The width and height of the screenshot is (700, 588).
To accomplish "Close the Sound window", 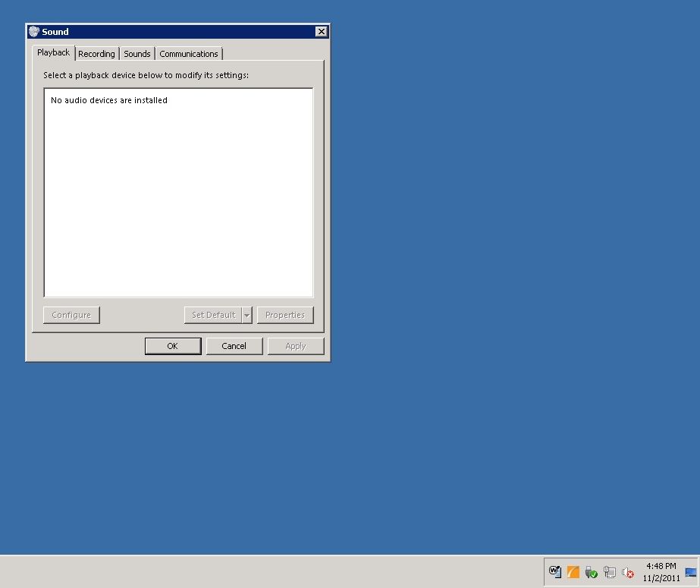I will coord(321,32).
